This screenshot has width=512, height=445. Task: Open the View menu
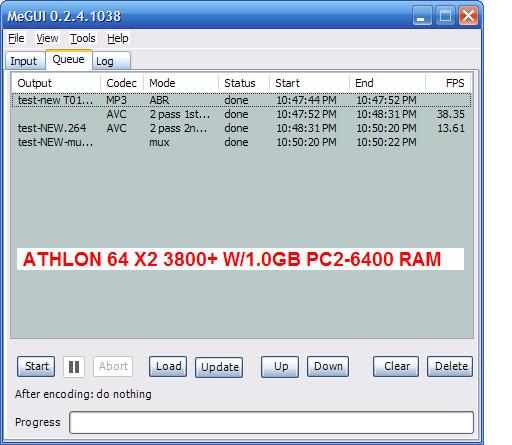click(x=47, y=38)
